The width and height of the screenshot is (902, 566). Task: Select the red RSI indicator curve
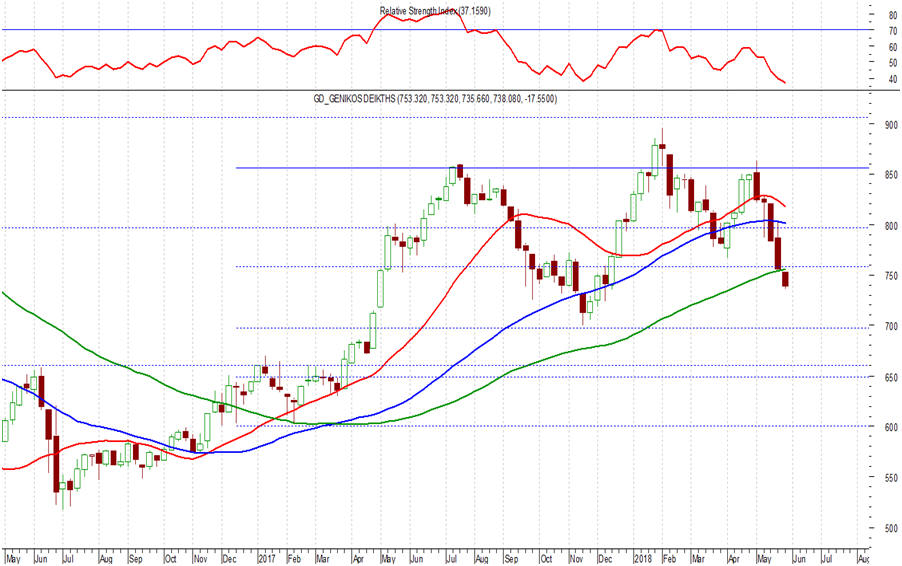tap(393, 47)
